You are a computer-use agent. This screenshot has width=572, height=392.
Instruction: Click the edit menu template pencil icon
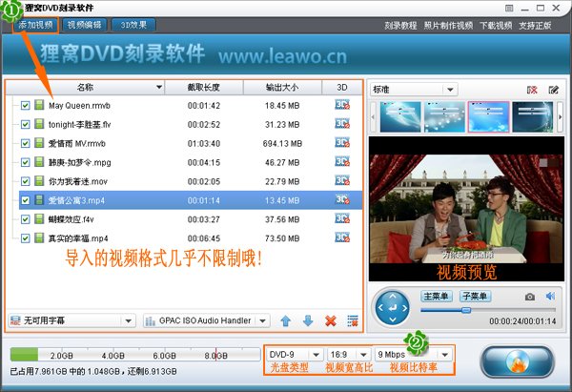553,90
